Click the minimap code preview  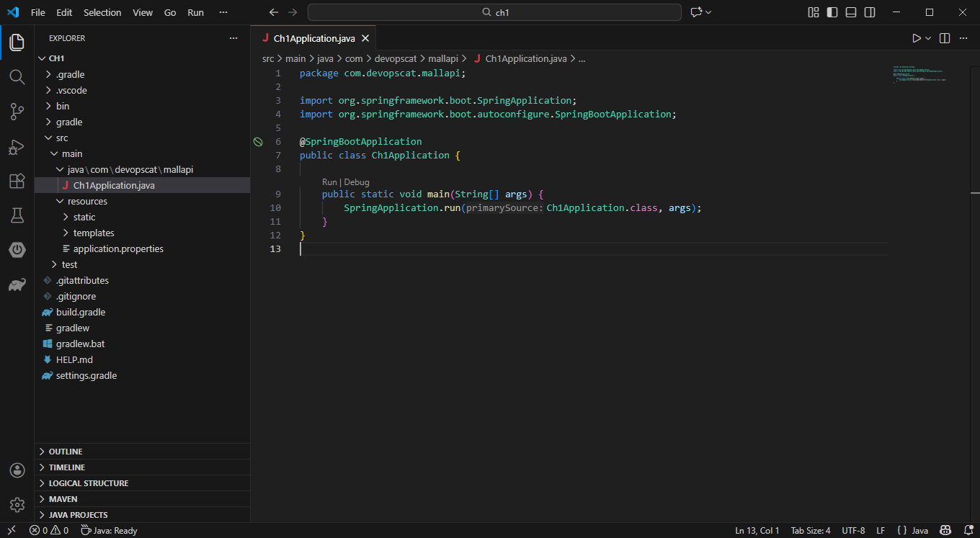click(919, 75)
